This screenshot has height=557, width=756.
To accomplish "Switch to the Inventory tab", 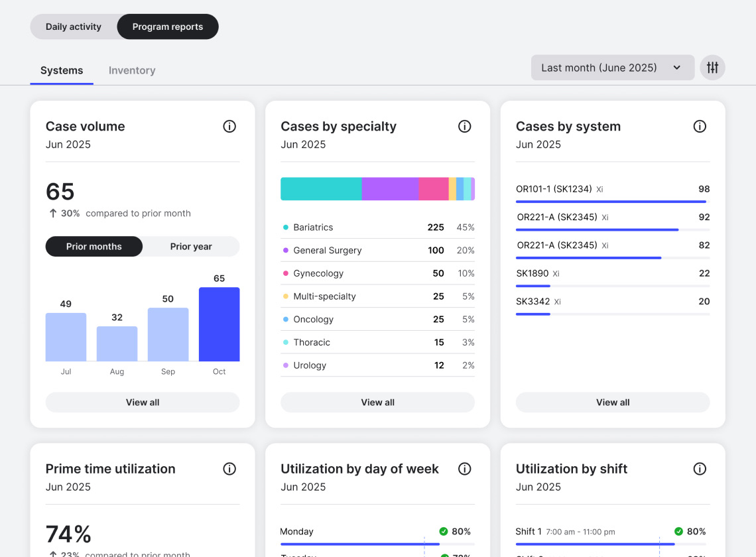I will click(x=131, y=70).
